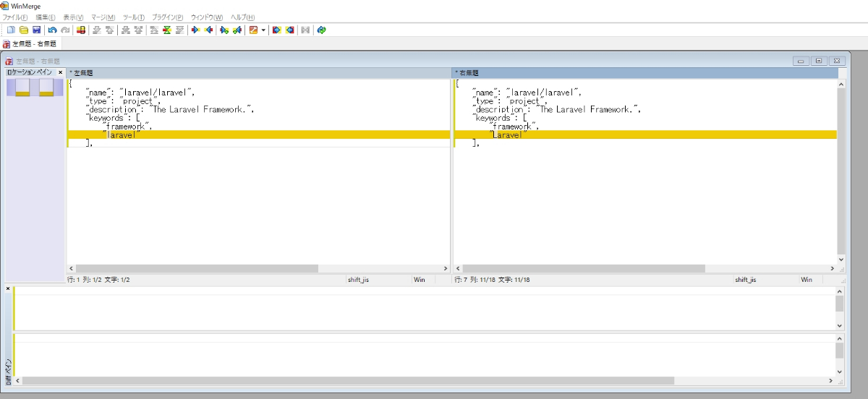Click the greyed-out auto merge icon

coord(305,30)
